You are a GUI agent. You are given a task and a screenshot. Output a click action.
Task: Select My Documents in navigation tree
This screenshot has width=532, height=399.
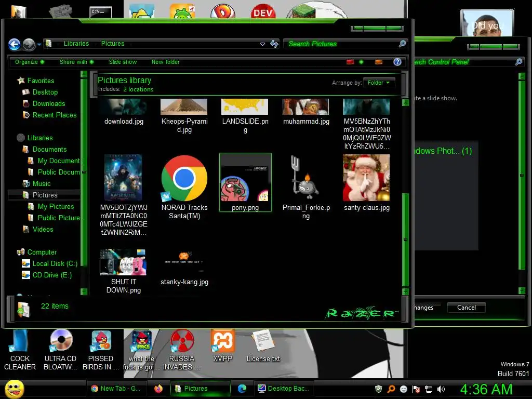[x=58, y=161]
